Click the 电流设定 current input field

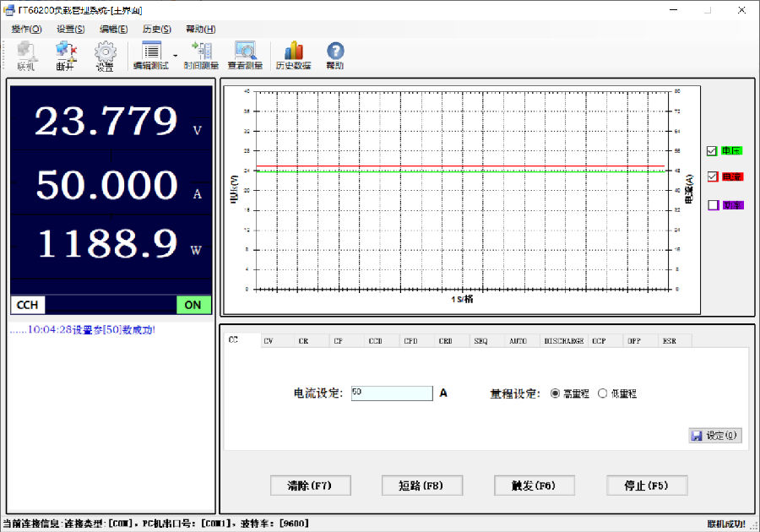click(391, 393)
